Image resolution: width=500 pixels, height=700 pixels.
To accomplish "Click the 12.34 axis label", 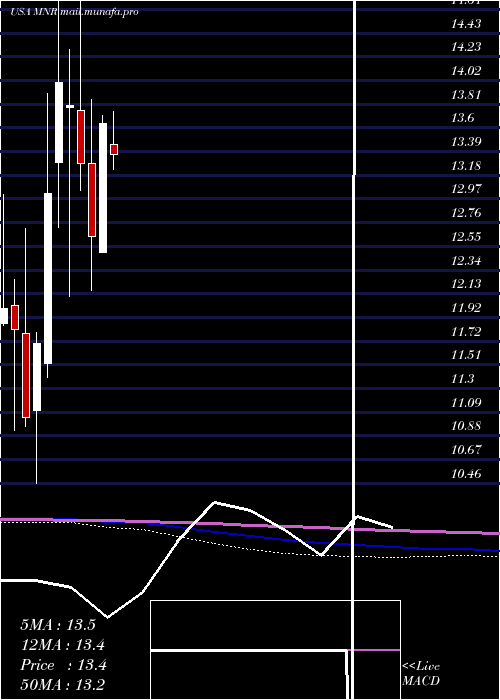I will click(466, 261).
